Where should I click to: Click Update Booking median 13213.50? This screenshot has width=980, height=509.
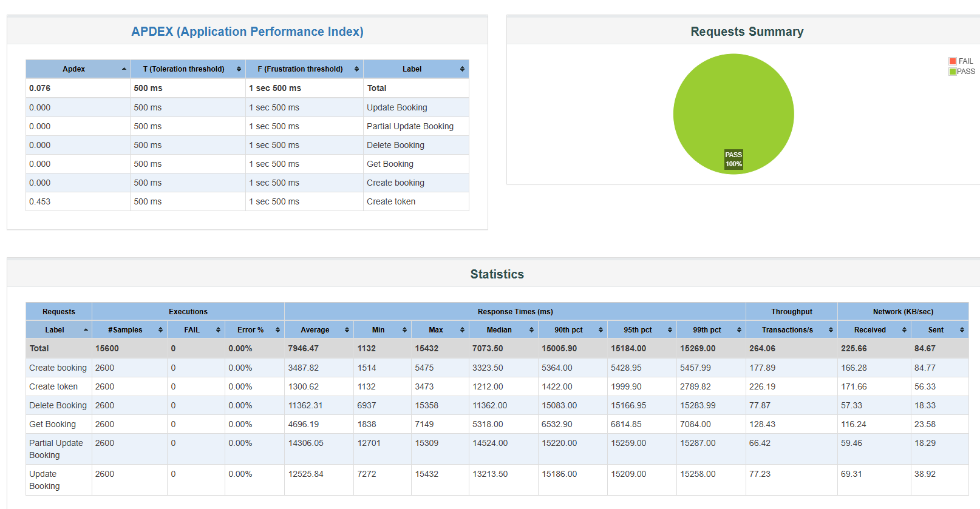tap(490, 474)
